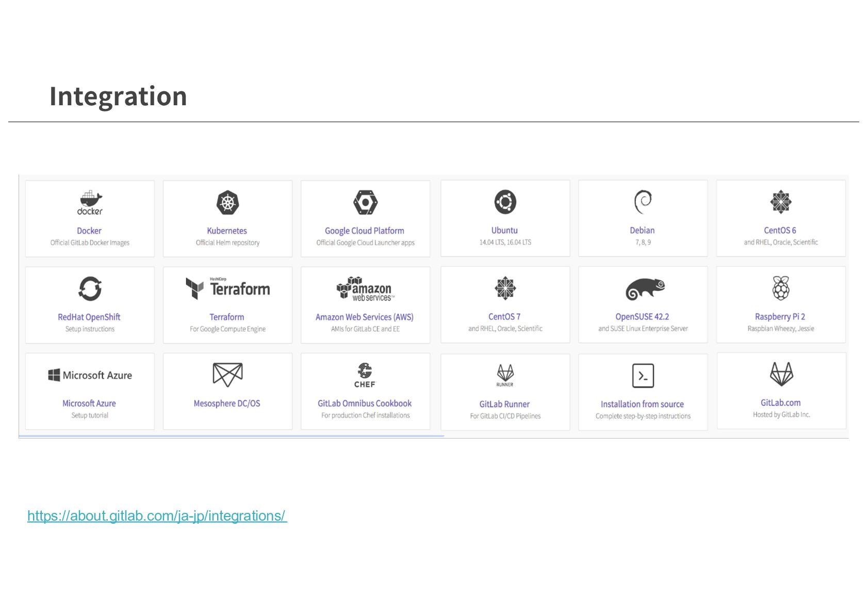Select the Microsoft Azure text link
Screen dimensions: 868x614
[89, 403]
